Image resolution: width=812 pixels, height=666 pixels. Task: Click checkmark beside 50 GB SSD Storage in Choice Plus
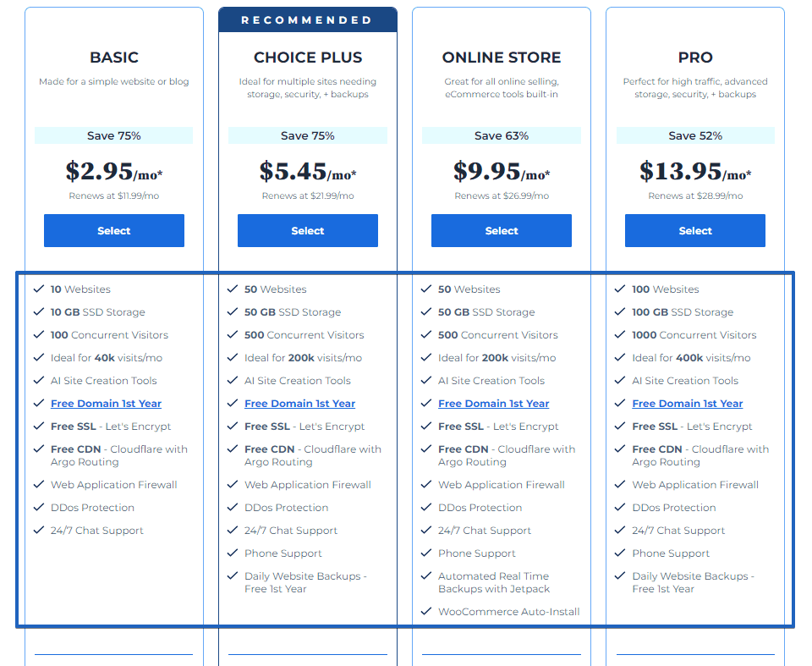click(x=233, y=311)
